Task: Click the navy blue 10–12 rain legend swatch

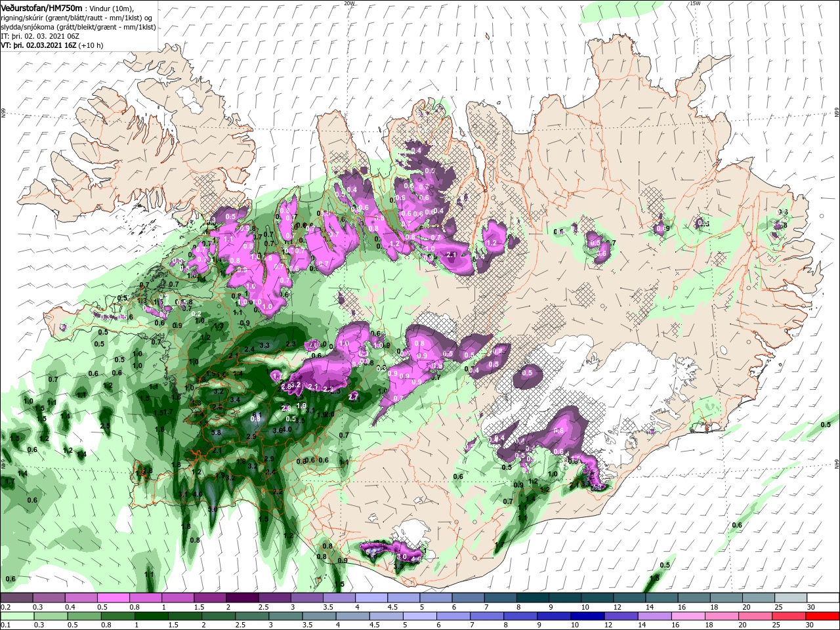Action: 586,616
